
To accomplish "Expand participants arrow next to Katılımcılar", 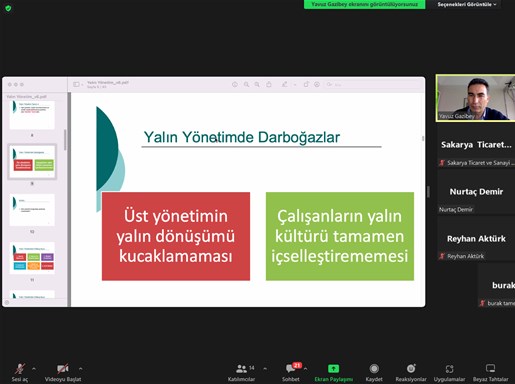I will (x=265, y=369).
